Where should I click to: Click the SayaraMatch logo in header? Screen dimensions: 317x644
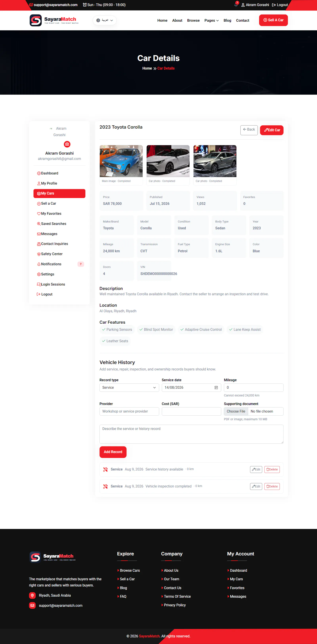click(x=54, y=20)
